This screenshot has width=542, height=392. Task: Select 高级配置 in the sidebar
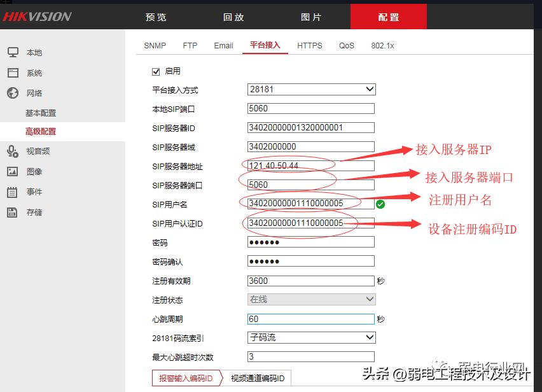click(x=41, y=132)
